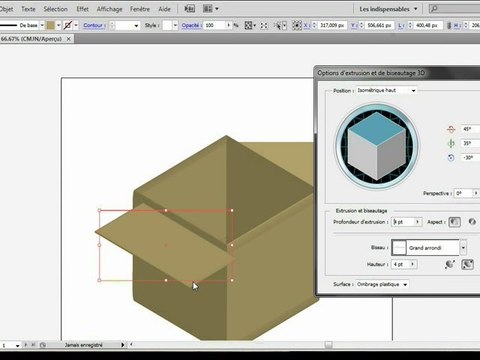
Task: Click the arrange documents layout icon
Action: coord(208,9)
